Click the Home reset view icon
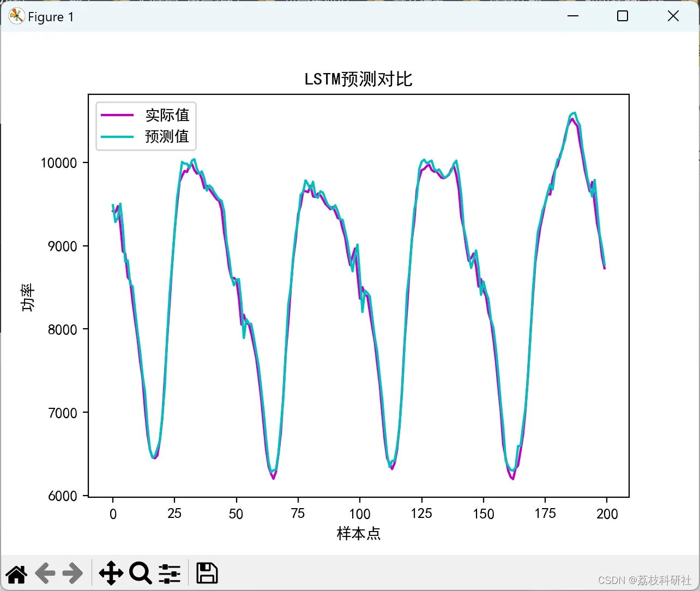The height and width of the screenshot is (591, 700). 16,574
